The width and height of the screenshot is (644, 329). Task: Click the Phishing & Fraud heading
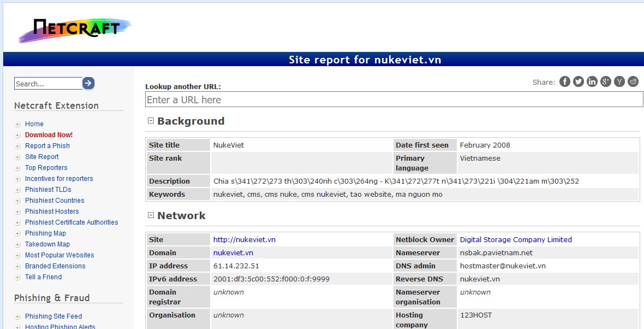(x=52, y=298)
